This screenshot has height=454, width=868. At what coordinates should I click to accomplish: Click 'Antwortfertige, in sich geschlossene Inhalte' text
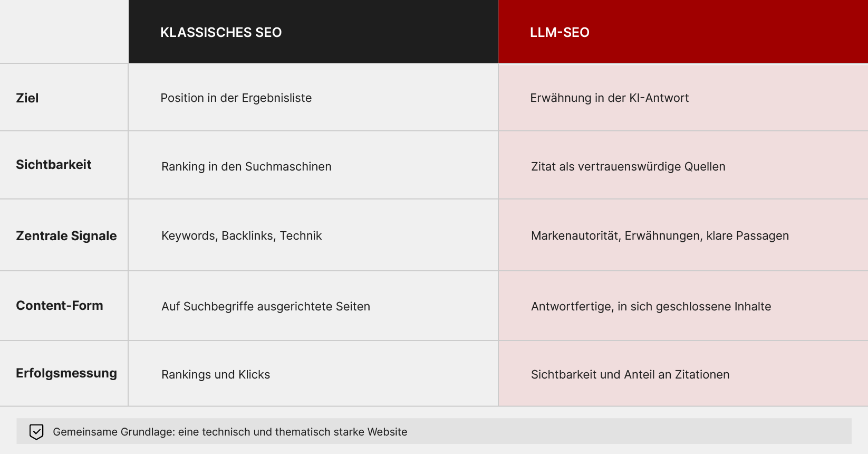(x=651, y=307)
